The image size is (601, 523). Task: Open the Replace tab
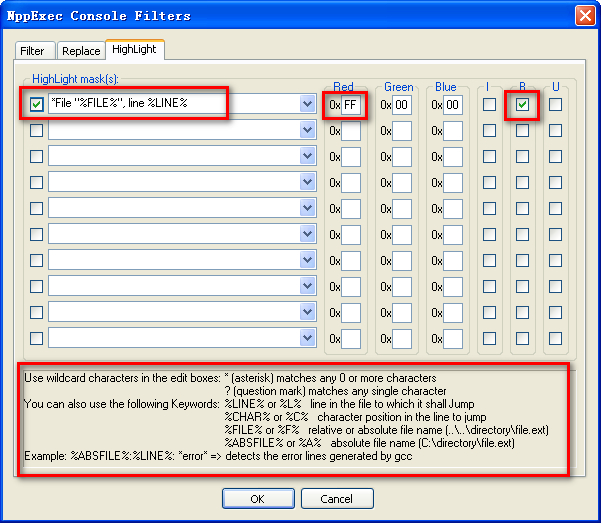click(x=81, y=51)
